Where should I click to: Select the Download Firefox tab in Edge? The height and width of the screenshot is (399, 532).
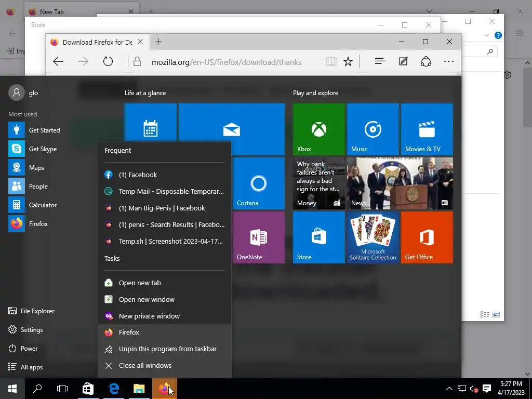click(97, 42)
